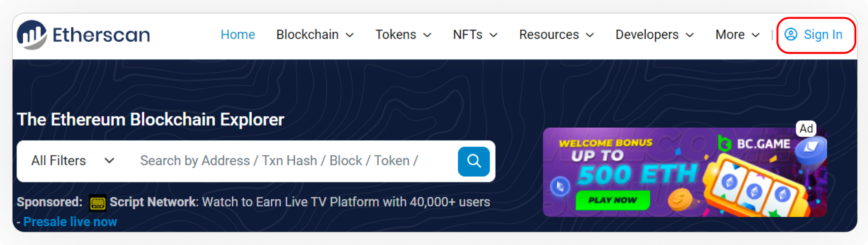Click the Sign In user icon
This screenshot has width=868, height=245.
coord(791,34)
